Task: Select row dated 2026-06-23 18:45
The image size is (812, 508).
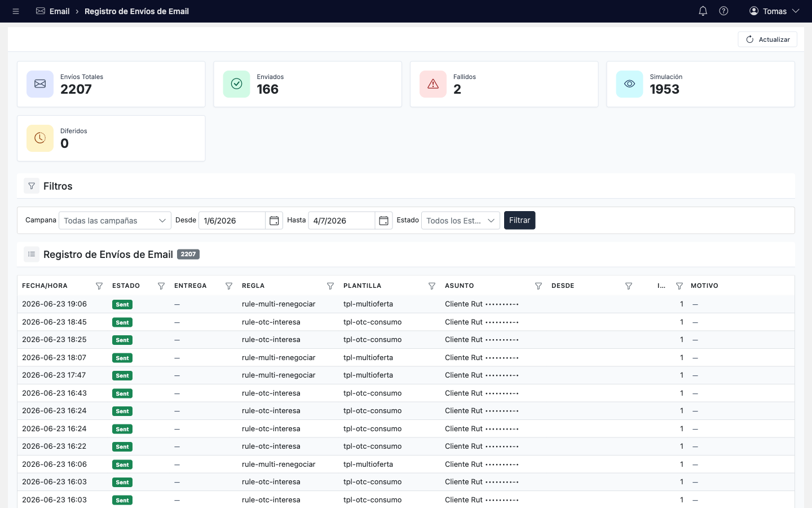Action: click(x=406, y=322)
